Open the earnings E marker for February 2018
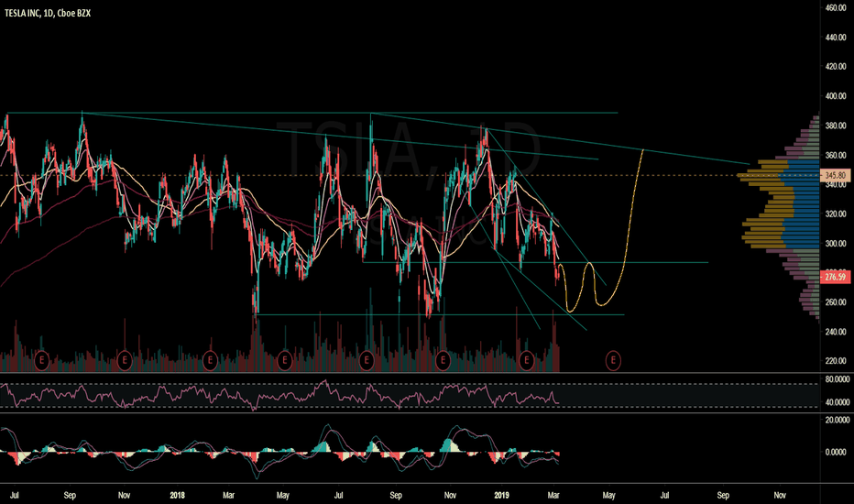Screen dimensions: 854x504 [210, 360]
